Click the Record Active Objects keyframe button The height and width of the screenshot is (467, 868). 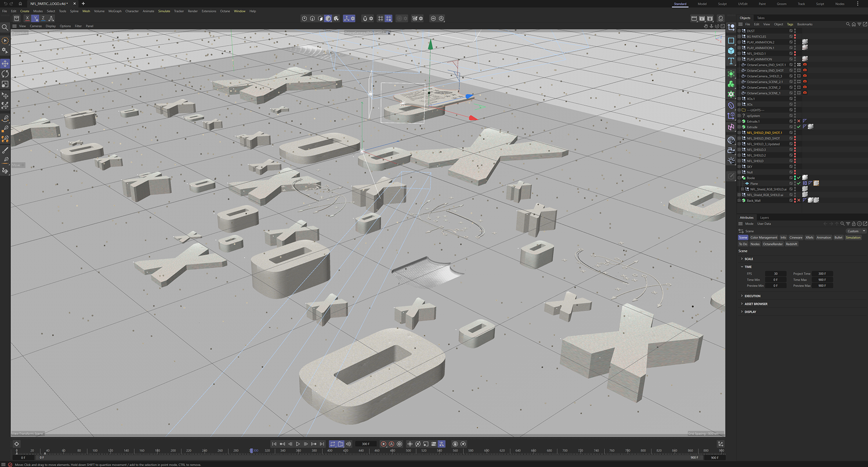coord(383,444)
